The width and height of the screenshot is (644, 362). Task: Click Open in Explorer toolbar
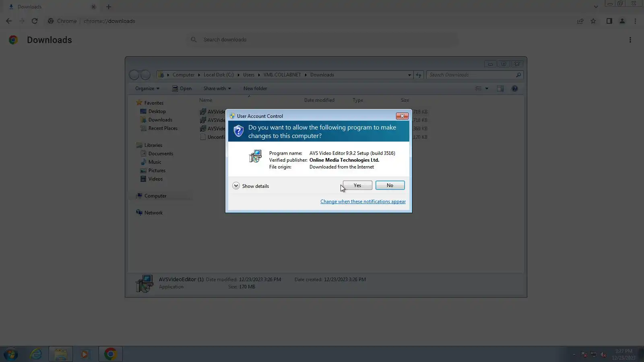(182, 88)
